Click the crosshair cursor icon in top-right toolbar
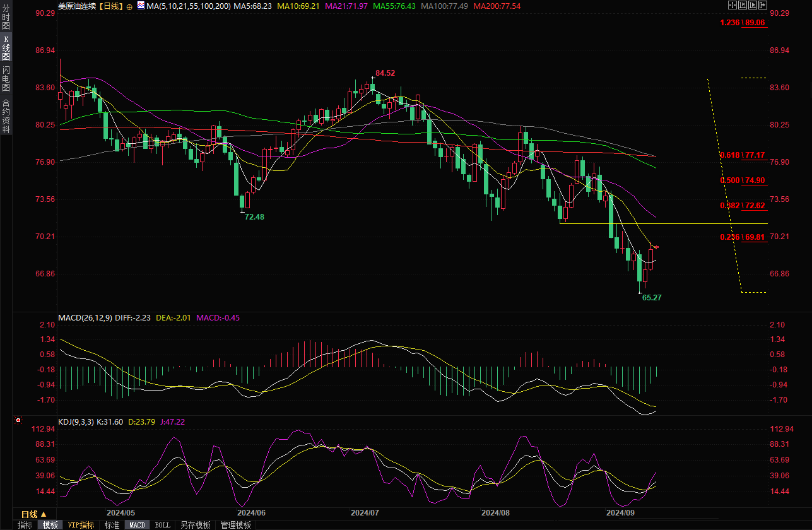This screenshot has width=812, height=530. pos(733,5)
